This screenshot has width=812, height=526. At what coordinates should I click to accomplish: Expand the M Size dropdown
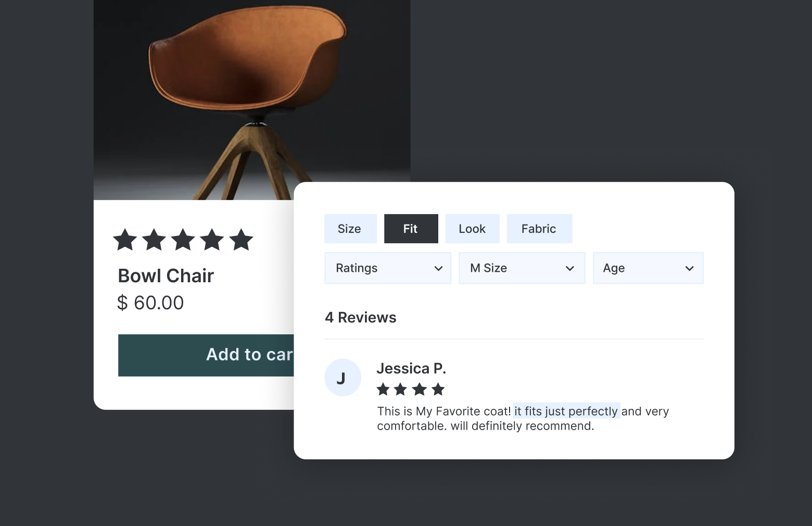tap(522, 268)
